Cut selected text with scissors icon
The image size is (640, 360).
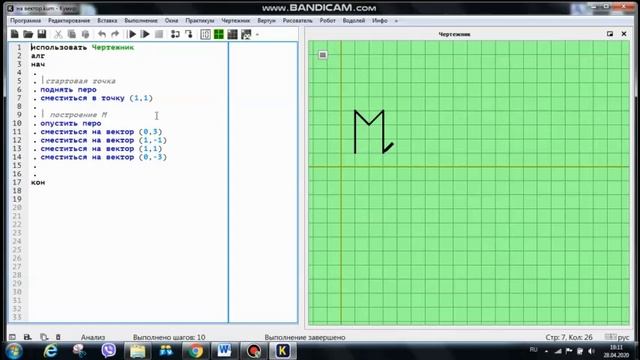pyautogui.click(x=58, y=34)
